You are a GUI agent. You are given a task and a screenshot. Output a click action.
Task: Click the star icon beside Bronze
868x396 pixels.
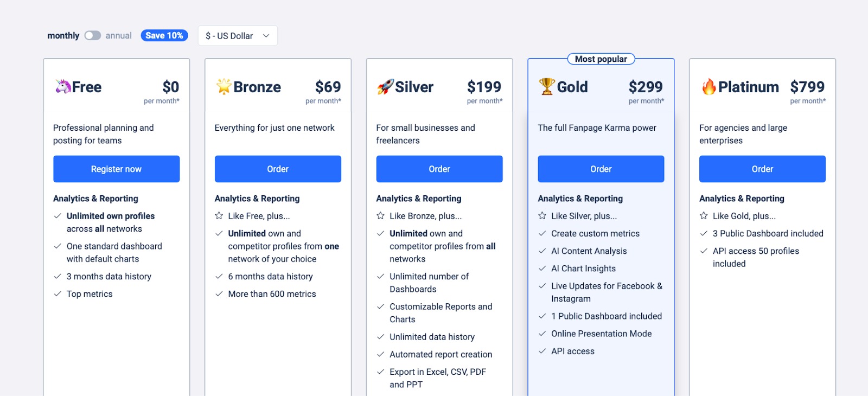pyautogui.click(x=224, y=86)
